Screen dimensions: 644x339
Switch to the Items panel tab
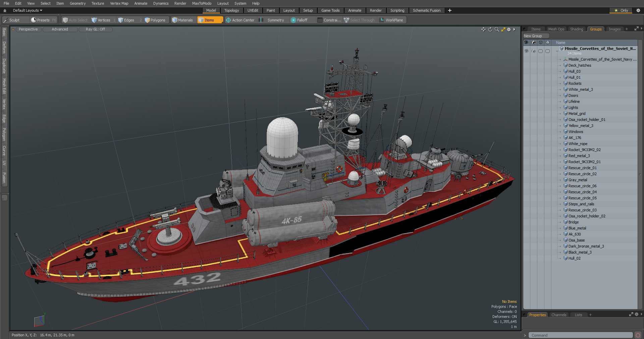[536, 29]
